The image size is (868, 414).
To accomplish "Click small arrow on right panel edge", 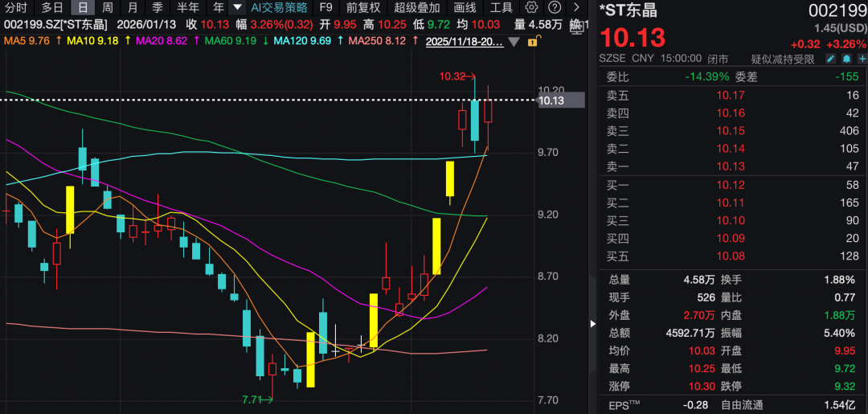I will click(593, 324).
